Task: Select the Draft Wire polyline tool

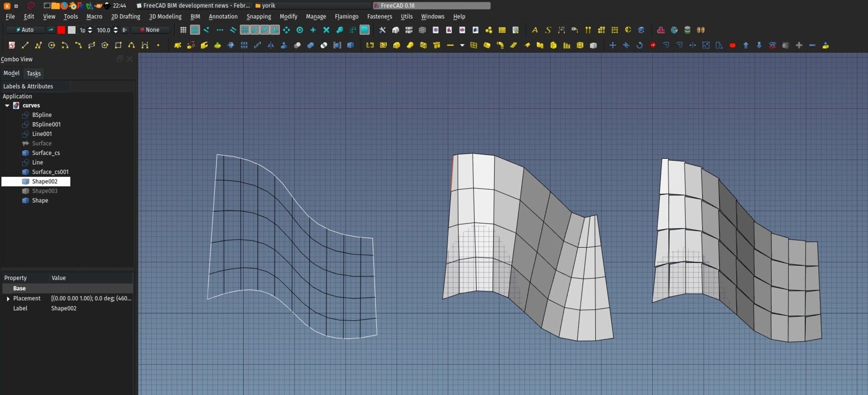Action: click(x=38, y=45)
